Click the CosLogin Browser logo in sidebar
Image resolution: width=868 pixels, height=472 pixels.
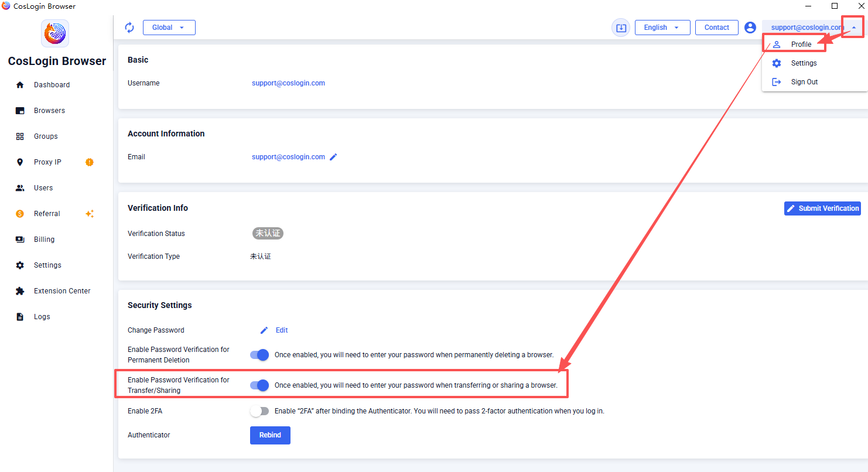pos(56,33)
